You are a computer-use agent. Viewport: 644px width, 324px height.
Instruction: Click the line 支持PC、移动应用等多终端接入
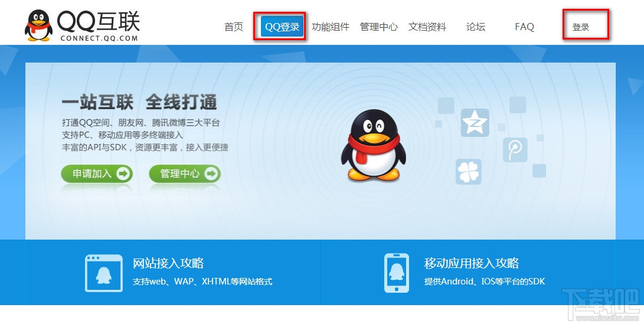click(x=122, y=135)
